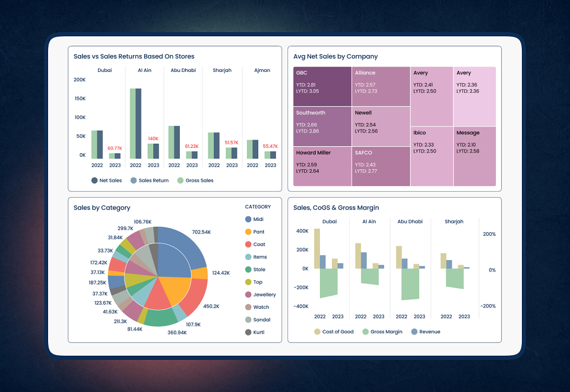Select the GBC treemap tile
The height and width of the screenshot is (392, 570).
(322, 87)
